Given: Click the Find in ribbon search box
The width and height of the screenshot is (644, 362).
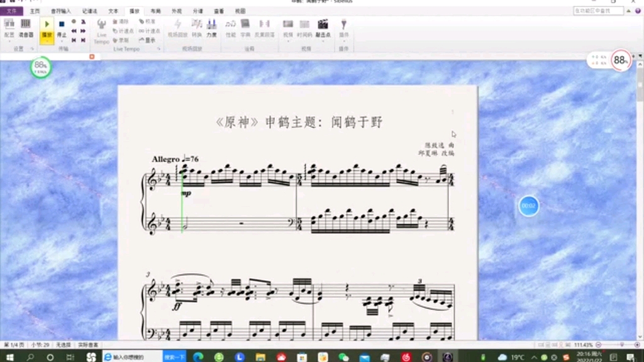Looking at the screenshot, I should click(x=599, y=11).
